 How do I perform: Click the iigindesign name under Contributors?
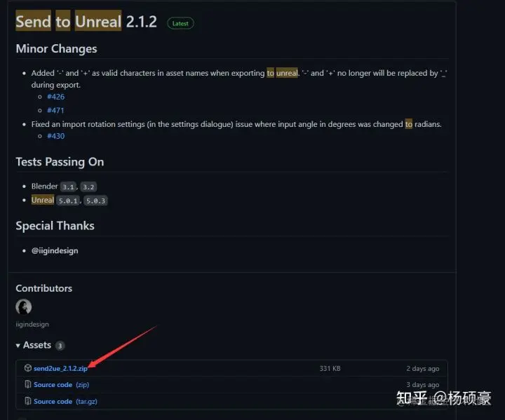[x=32, y=324]
